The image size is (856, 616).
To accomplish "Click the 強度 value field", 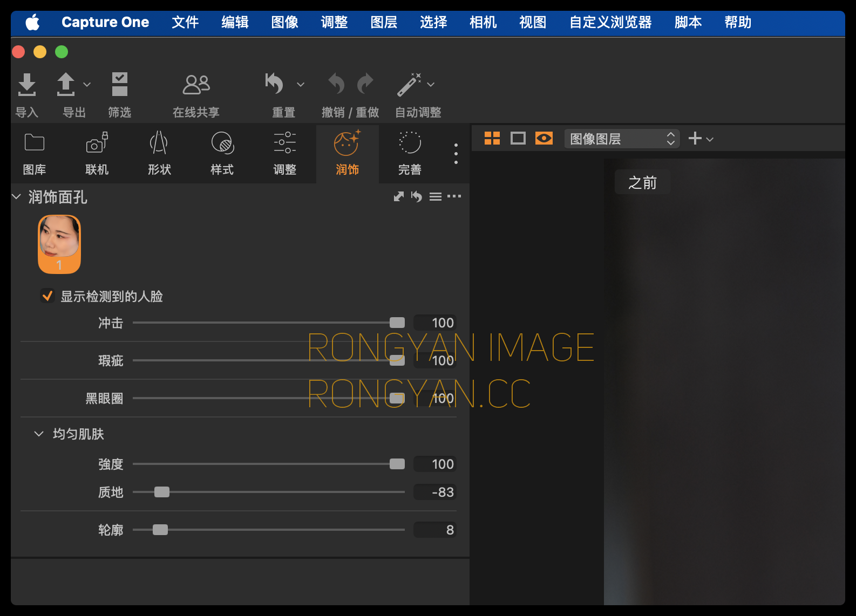I will (x=435, y=464).
